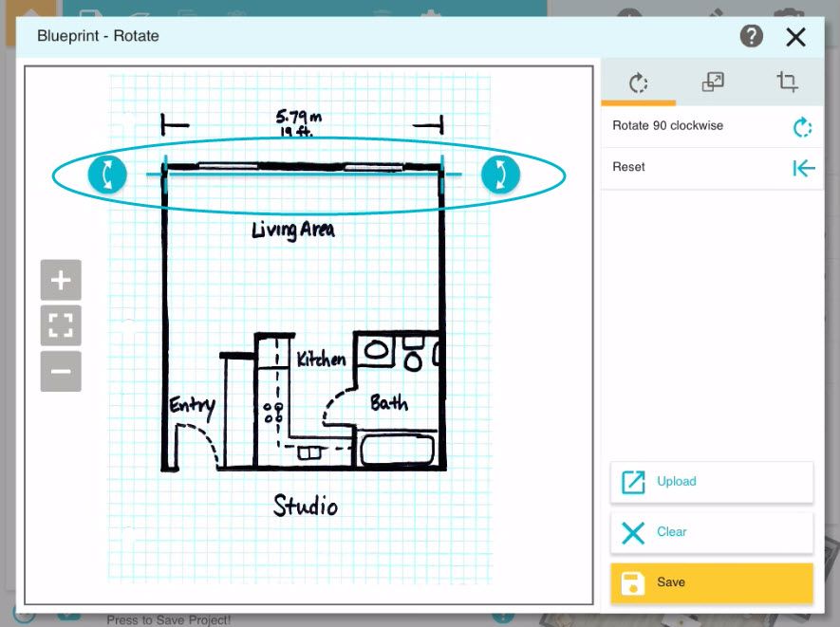Reset the blueprint rotation

pos(713,168)
